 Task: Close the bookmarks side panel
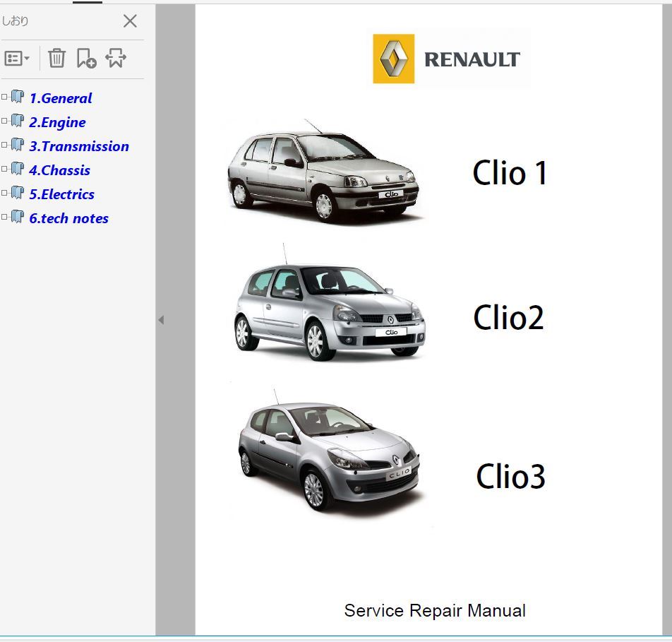130,21
